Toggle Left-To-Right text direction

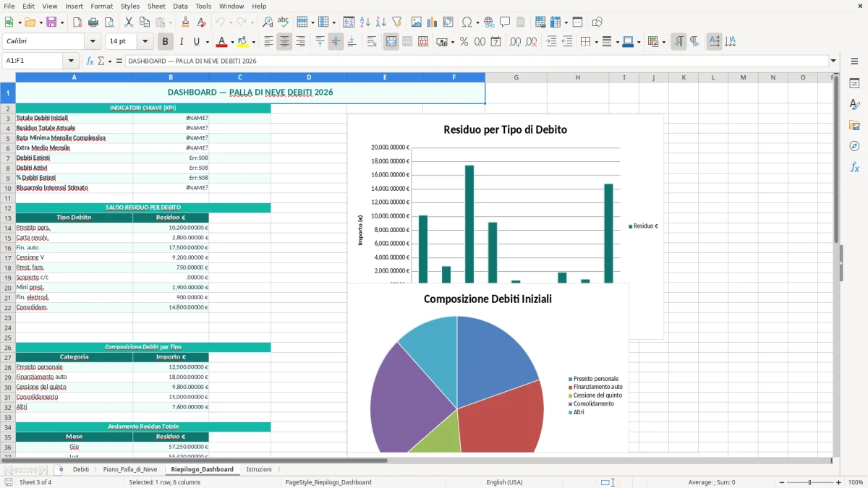click(678, 42)
